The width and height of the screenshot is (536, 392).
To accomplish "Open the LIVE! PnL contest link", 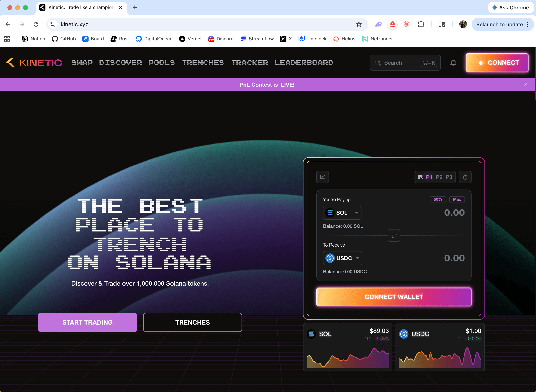I will [287, 85].
